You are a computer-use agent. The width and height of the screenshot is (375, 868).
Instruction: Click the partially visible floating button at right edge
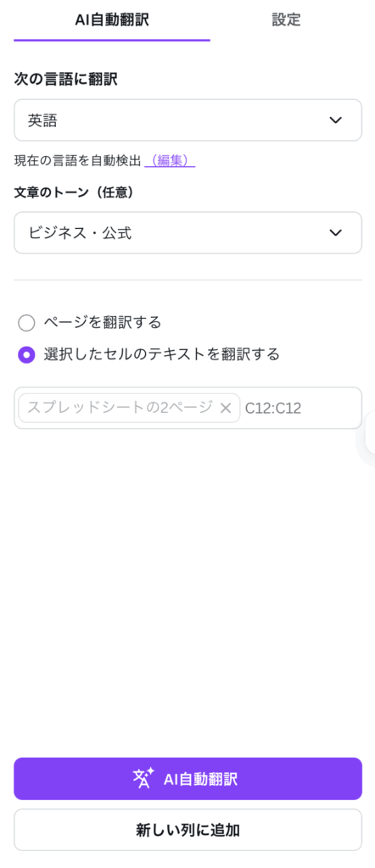coord(367,437)
